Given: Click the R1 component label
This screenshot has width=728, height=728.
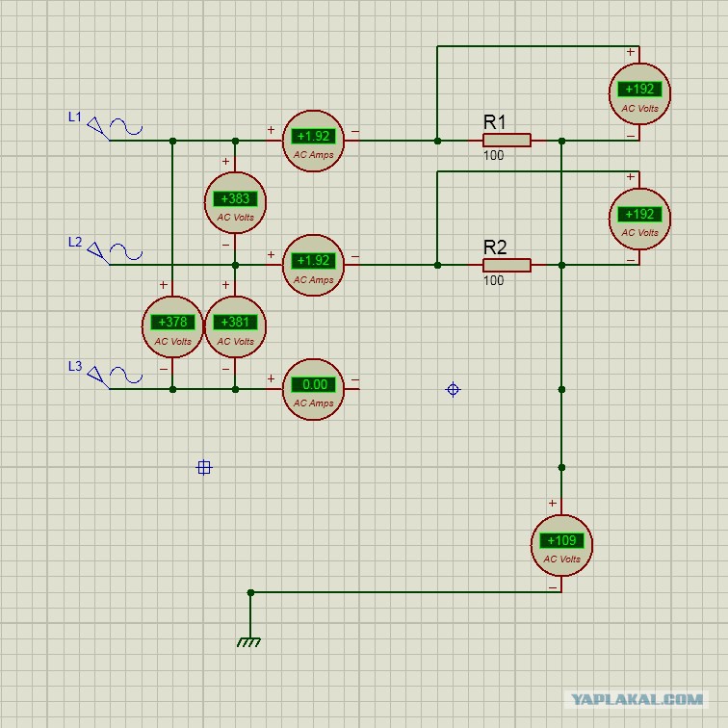Looking at the screenshot, I should [494, 122].
